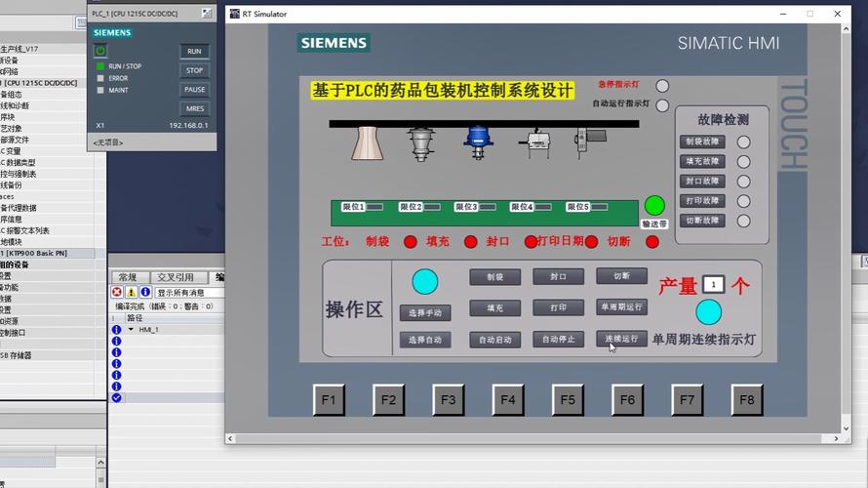Screen dimensions: 868x488
Task: Toggle the 限位1 limit switch
Action: (x=375, y=207)
